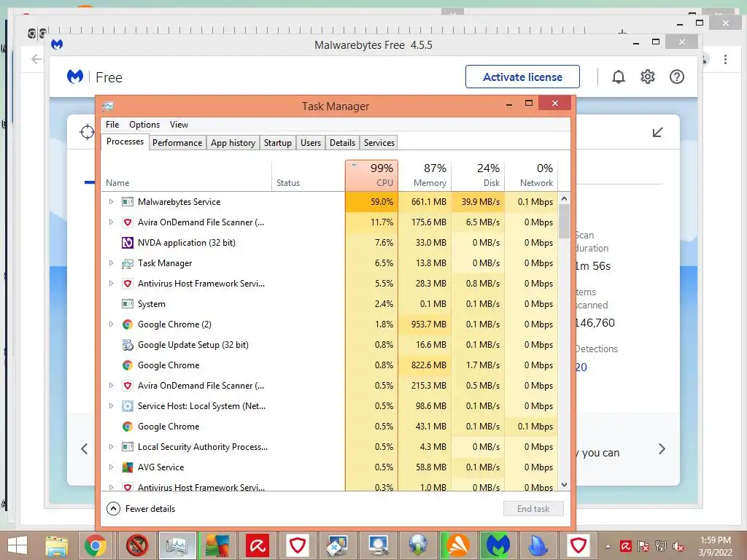
Task: Open the Options menu in Task Manager
Action: click(144, 124)
